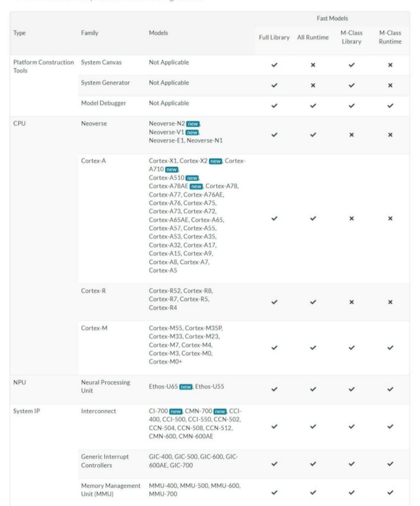
Task: Click the M-Class Runtime column header
Action: tap(392, 37)
